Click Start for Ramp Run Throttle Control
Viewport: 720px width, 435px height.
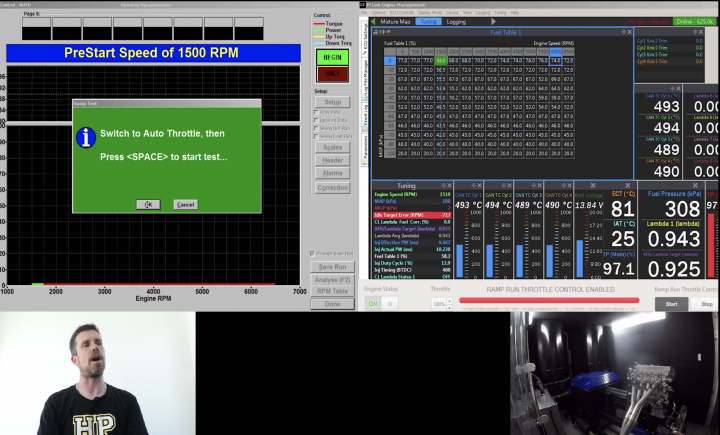(671, 304)
